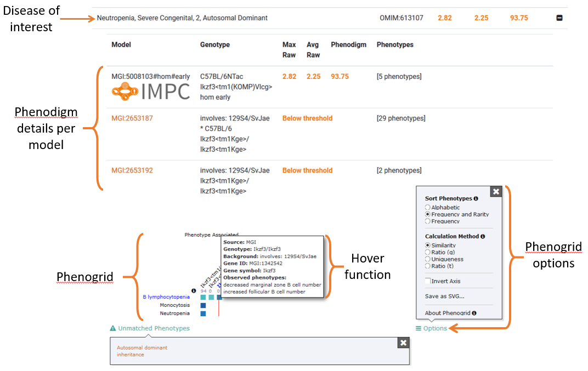
Task: Expand the [5 phenotypes] list
Action: [399, 77]
